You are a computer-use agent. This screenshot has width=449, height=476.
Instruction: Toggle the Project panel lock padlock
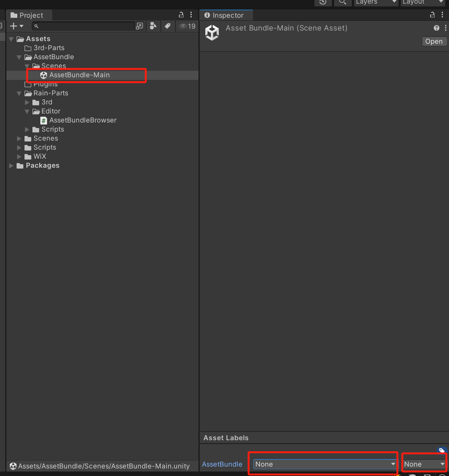coord(181,14)
